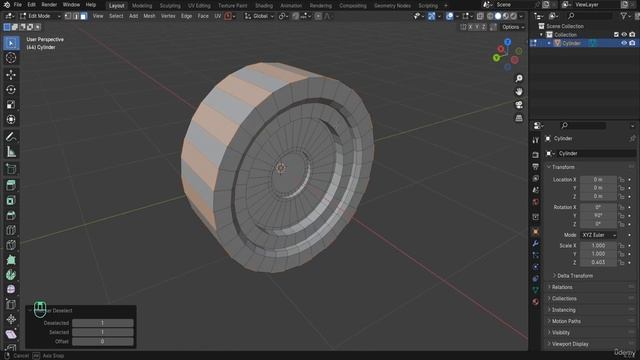Image resolution: width=640 pixels, height=360 pixels.
Task: Toggle Collection exclude checkbox in outliner
Action: click(x=616, y=35)
